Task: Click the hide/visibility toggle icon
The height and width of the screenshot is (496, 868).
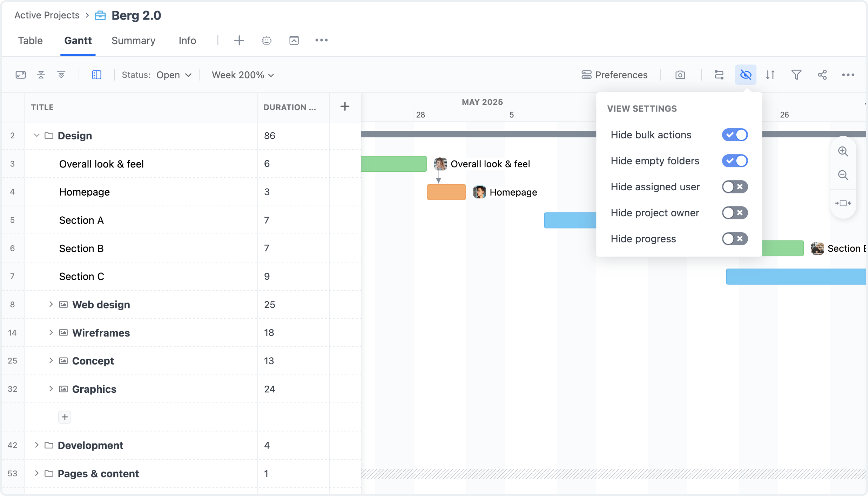Action: (746, 74)
